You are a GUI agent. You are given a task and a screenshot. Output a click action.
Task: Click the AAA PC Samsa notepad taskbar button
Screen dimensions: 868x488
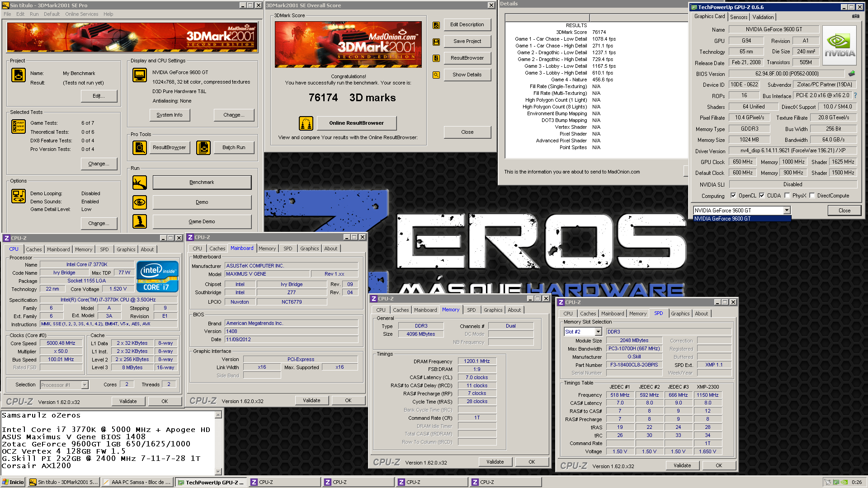[x=137, y=482]
